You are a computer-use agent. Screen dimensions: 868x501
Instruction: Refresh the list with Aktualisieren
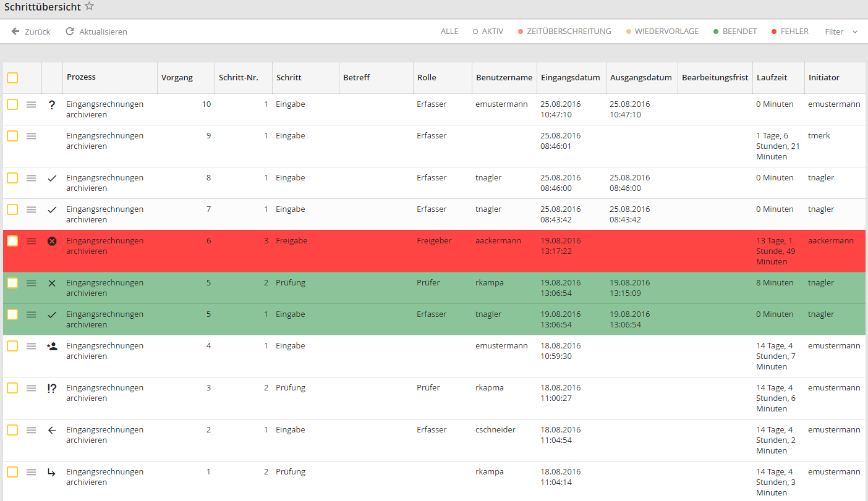point(96,32)
